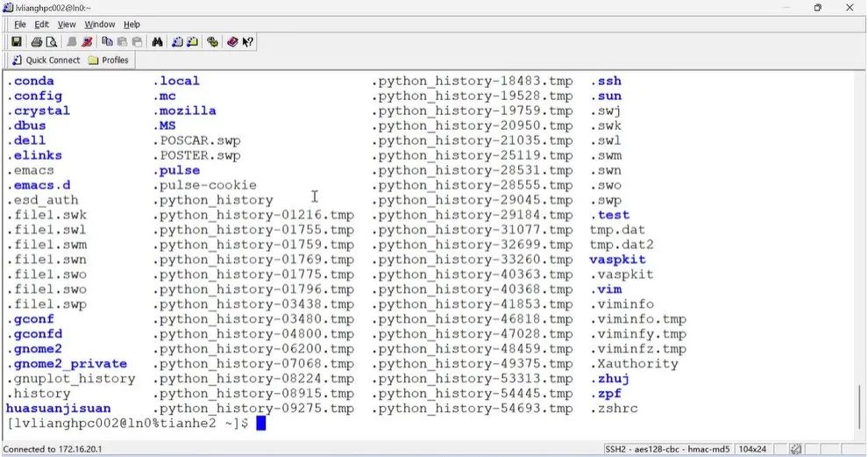Click the greyed Connect icon
The width and height of the screenshot is (868, 457).
(x=71, y=42)
